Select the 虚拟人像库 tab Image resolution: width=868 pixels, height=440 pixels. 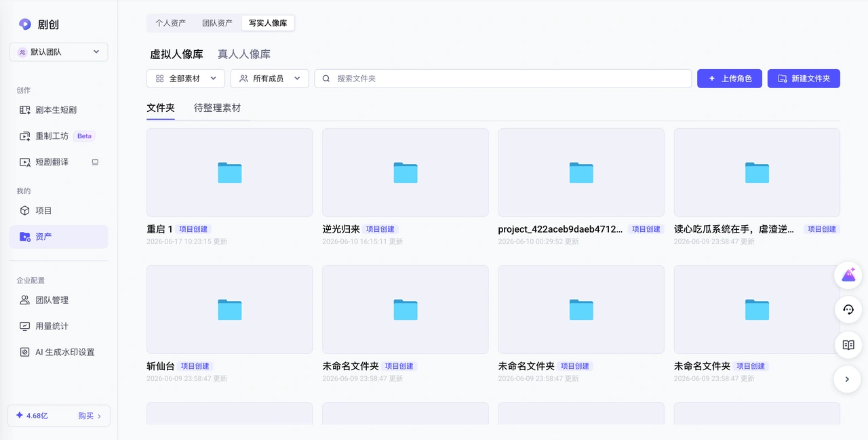click(x=176, y=54)
